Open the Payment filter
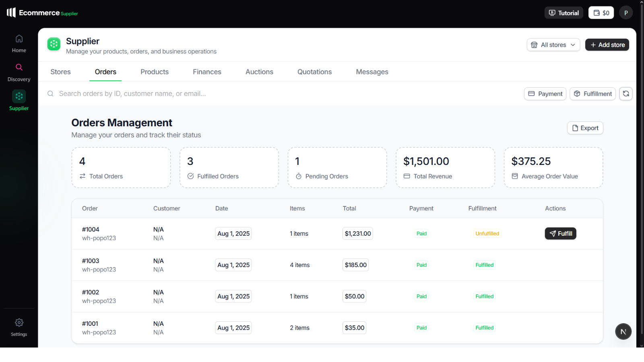The image size is (644, 362). click(545, 94)
